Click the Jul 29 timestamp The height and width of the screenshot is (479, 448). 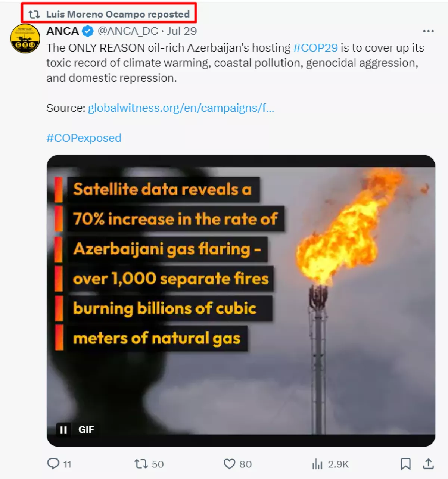tap(182, 31)
